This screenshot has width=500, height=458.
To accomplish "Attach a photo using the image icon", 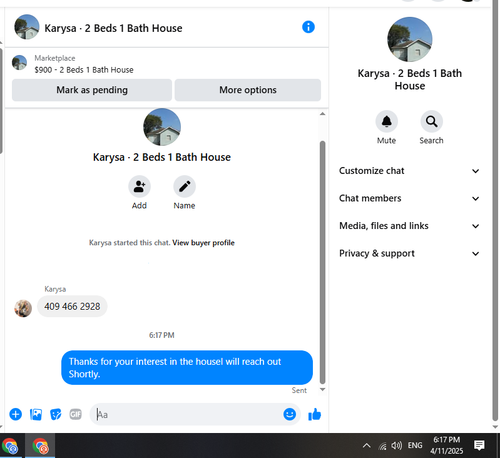I will pyautogui.click(x=36, y=414).
